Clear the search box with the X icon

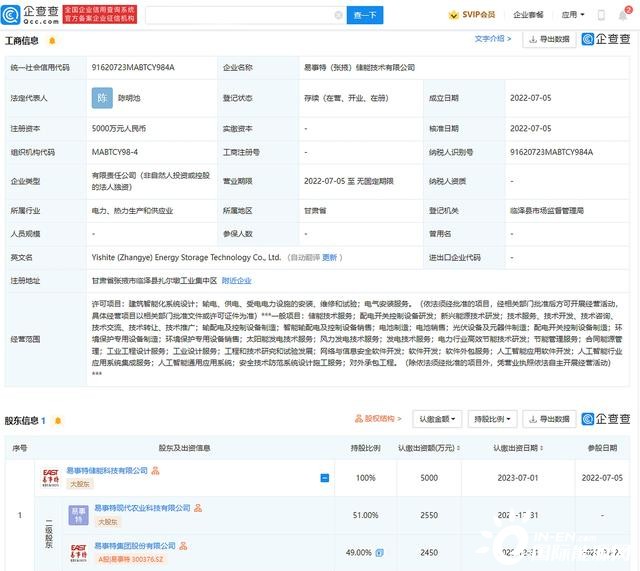338,15
